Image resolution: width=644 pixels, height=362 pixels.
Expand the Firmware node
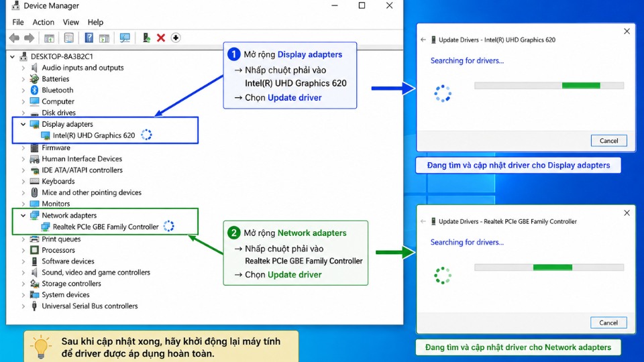point(23,147)
